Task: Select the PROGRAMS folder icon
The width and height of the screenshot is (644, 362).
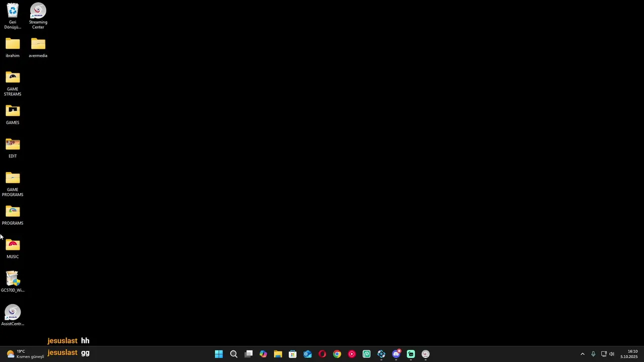Action: [x=13, y=215]
